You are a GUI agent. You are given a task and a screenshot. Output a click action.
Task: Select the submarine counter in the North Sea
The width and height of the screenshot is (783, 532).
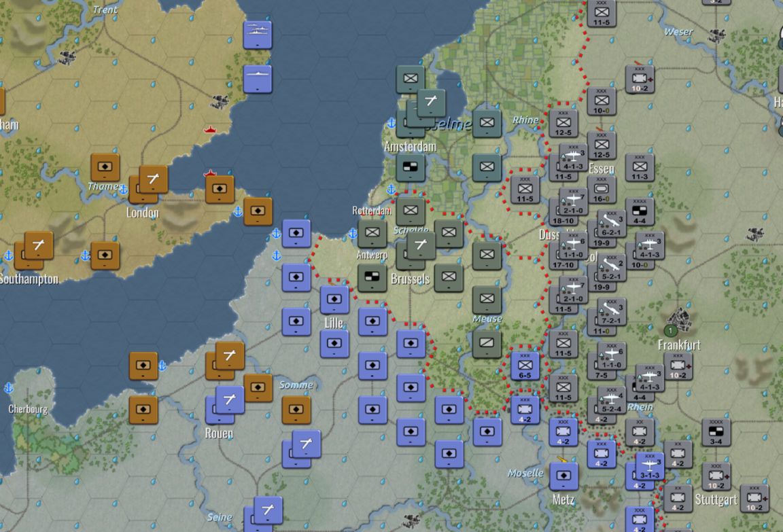(258, 79)
